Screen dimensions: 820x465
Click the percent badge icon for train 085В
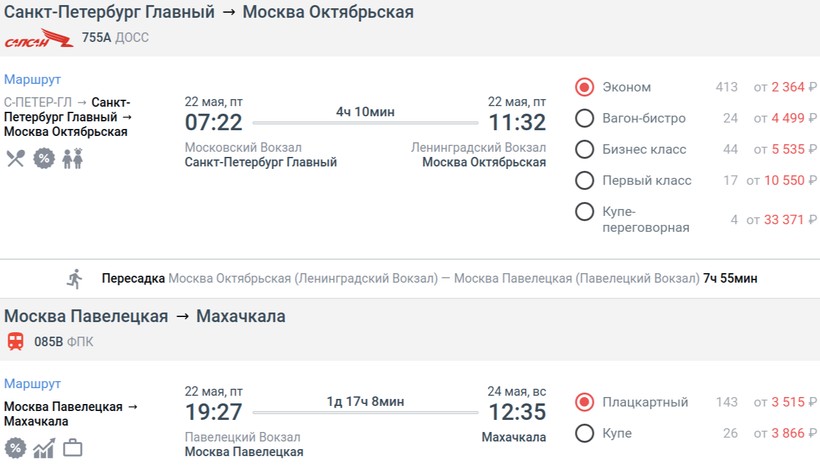15,448
